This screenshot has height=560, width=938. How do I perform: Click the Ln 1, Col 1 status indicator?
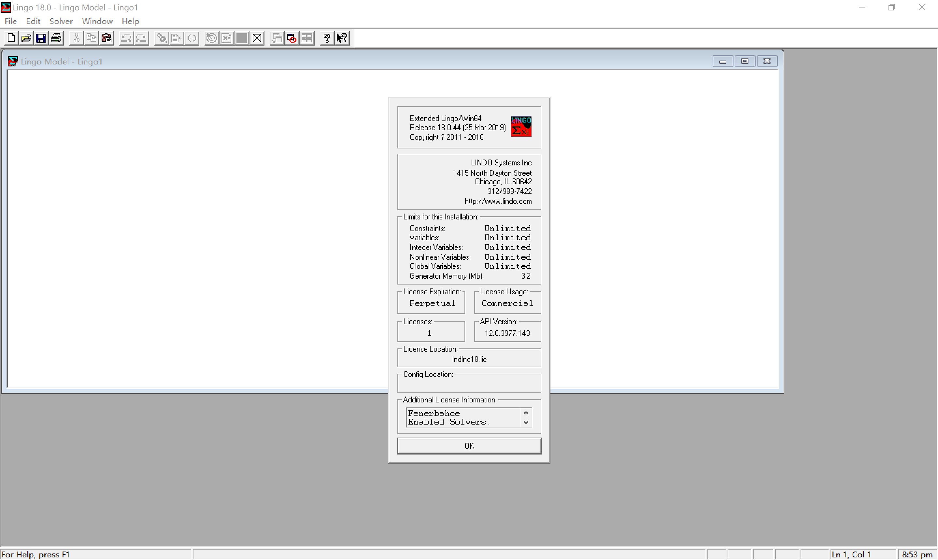(x=851, y=554)
